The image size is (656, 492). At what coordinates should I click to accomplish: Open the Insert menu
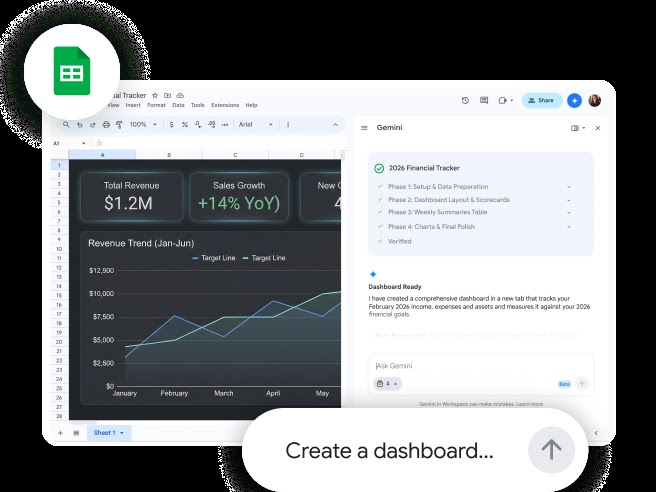pyautogui.click(x=133, y=105)
